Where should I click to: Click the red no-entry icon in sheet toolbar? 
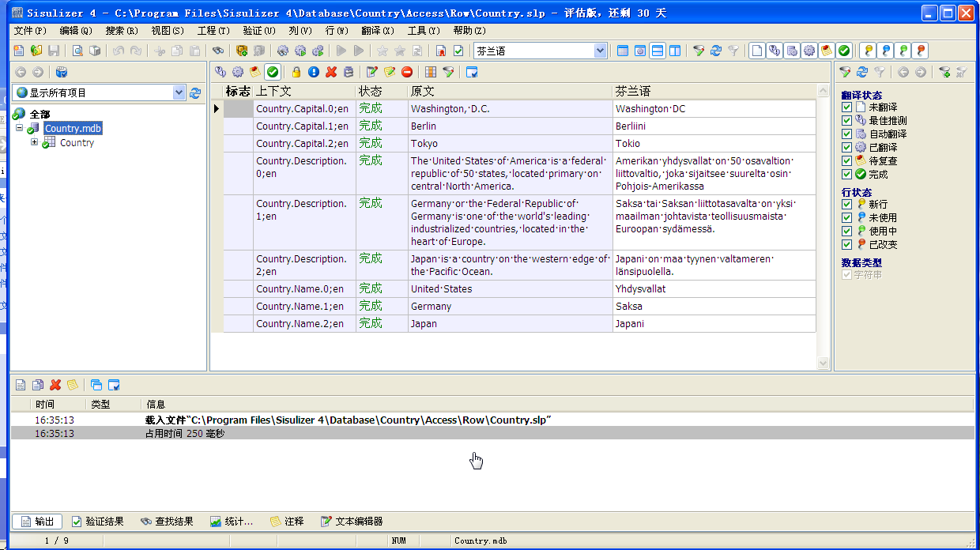407,72
